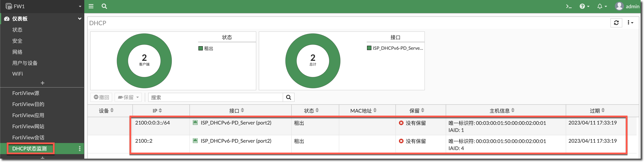Add dashboard with plus below WiFi
This screenshot has height=162, width=644.
[x=42, y=83]
